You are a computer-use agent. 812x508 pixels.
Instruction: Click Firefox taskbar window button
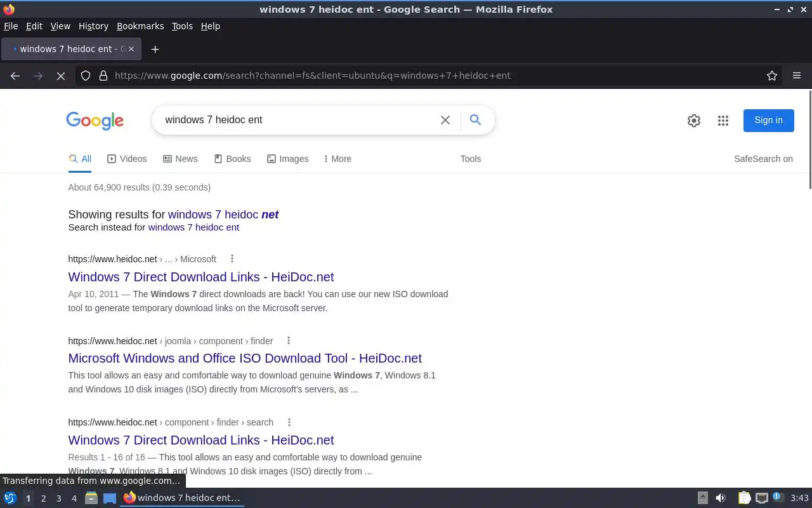tap(182, 498)
